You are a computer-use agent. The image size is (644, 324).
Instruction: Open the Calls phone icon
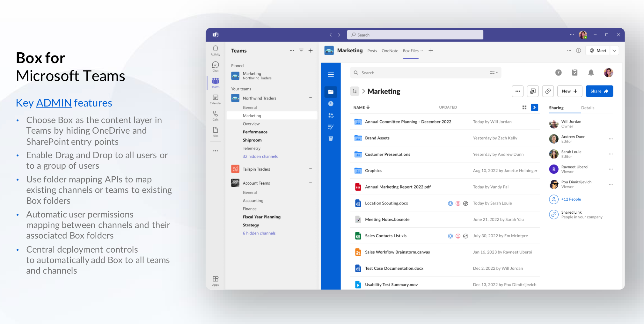click(216, 115)
